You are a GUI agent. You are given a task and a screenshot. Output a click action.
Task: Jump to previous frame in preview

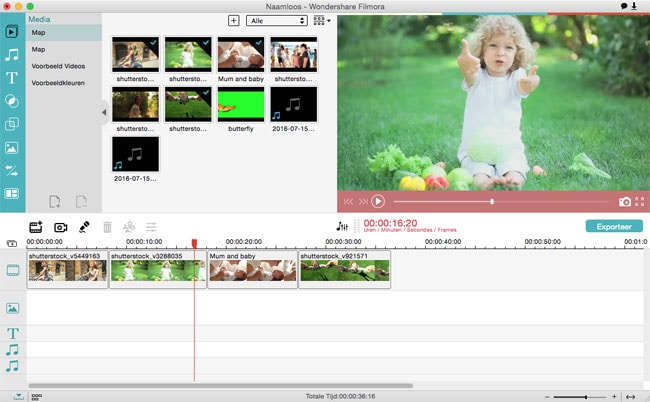pos(348,201)
